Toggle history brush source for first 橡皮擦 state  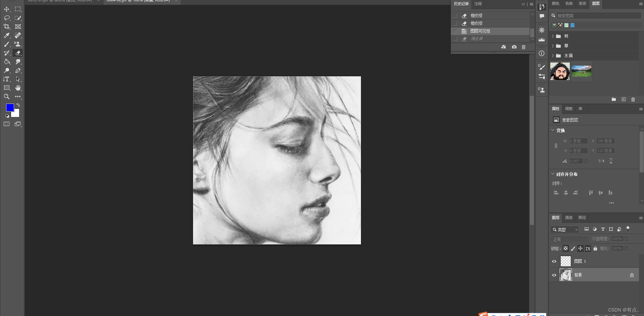tap(455, 15)
